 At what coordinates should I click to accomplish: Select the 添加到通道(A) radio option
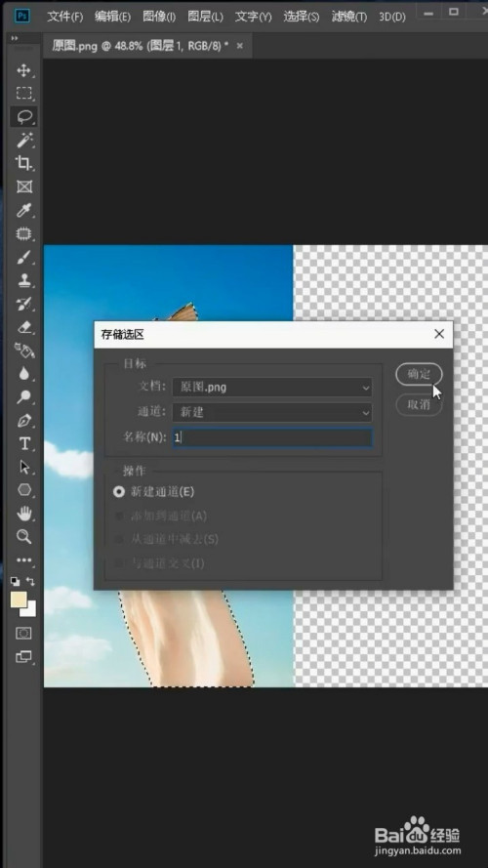(160, 516)
